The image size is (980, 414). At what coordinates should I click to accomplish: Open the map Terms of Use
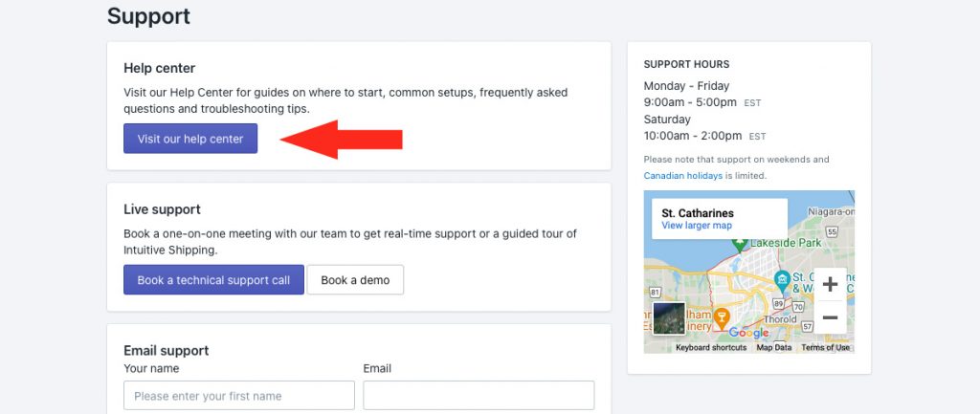pyautogui.click(x=825, y=348)
